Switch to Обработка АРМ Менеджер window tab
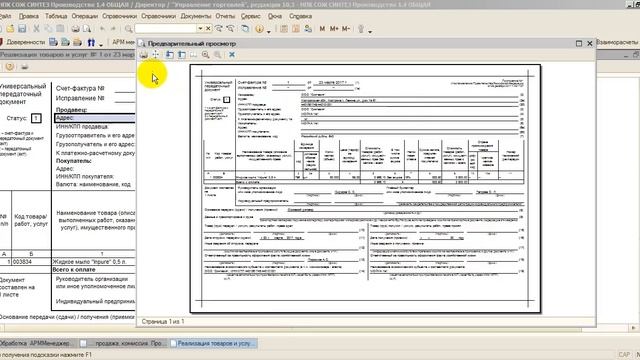This screenshot has width=640, height=360. coord(37,343)
